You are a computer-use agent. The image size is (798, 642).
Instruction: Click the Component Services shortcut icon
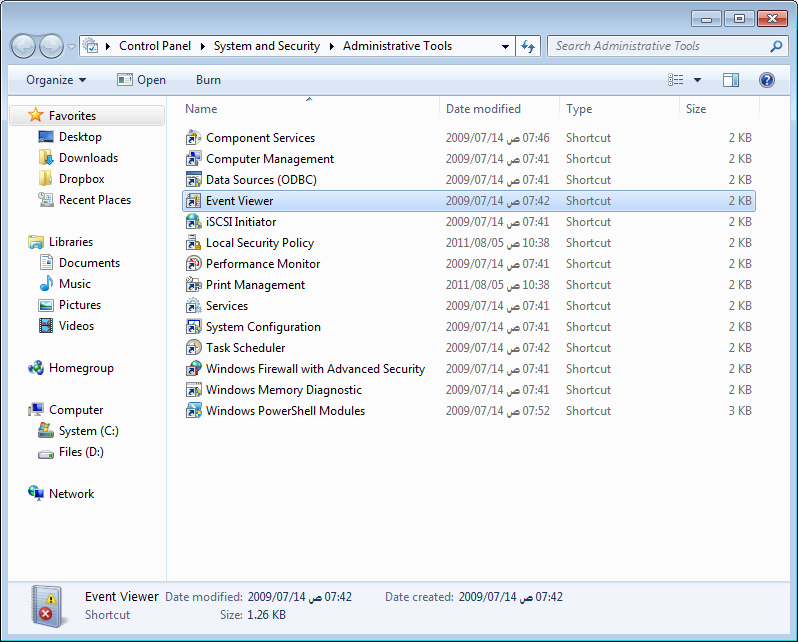pos(194,138)
